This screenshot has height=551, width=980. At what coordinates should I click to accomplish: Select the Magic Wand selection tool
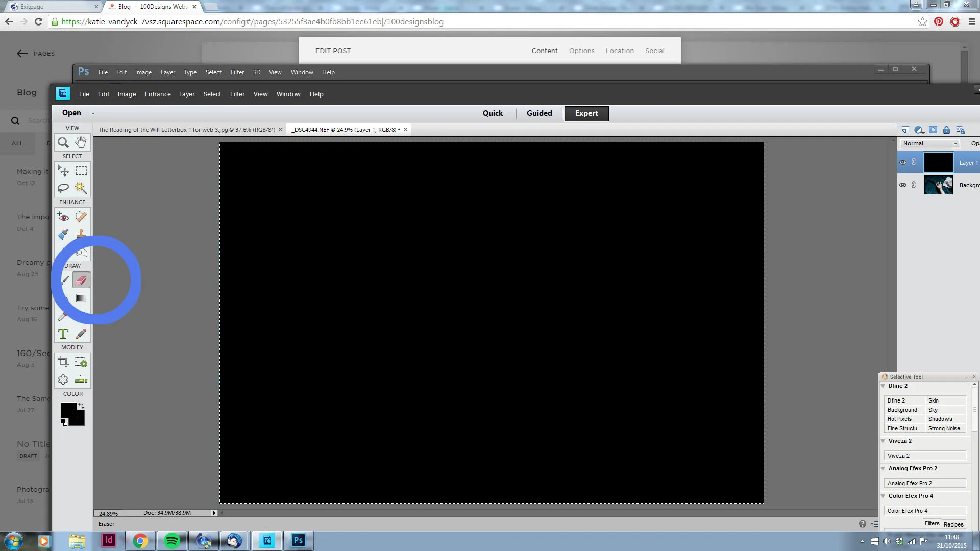click(x=81, y=188)
